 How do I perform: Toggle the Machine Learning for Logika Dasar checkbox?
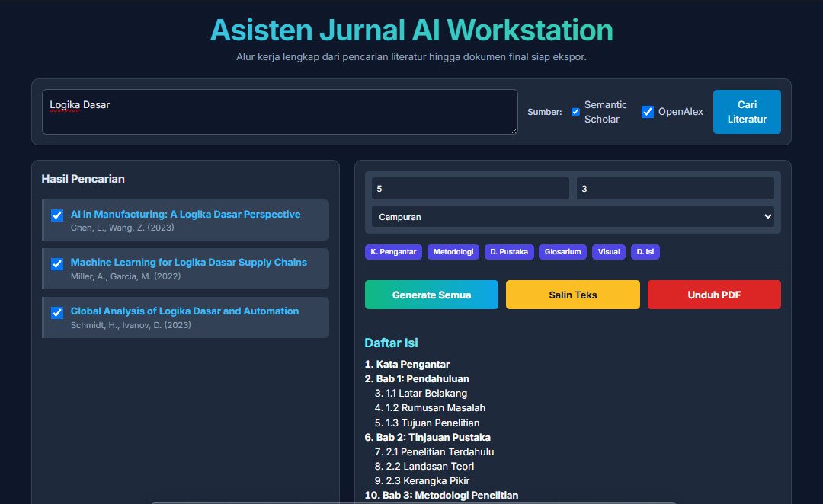click(57, 263)
